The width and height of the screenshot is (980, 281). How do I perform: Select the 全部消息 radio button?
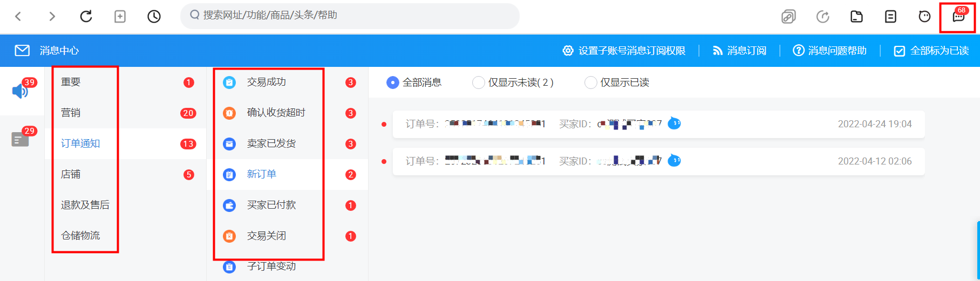(393, 83)
